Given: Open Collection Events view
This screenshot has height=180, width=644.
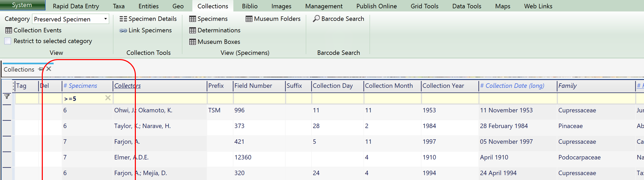Looking at the screenshot, I should 37,30.
